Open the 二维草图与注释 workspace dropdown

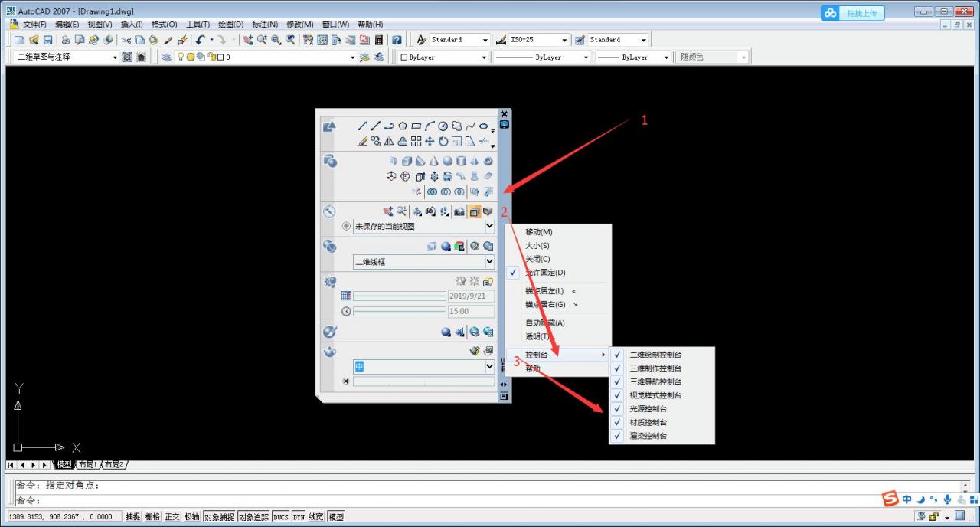pos(116,57)
